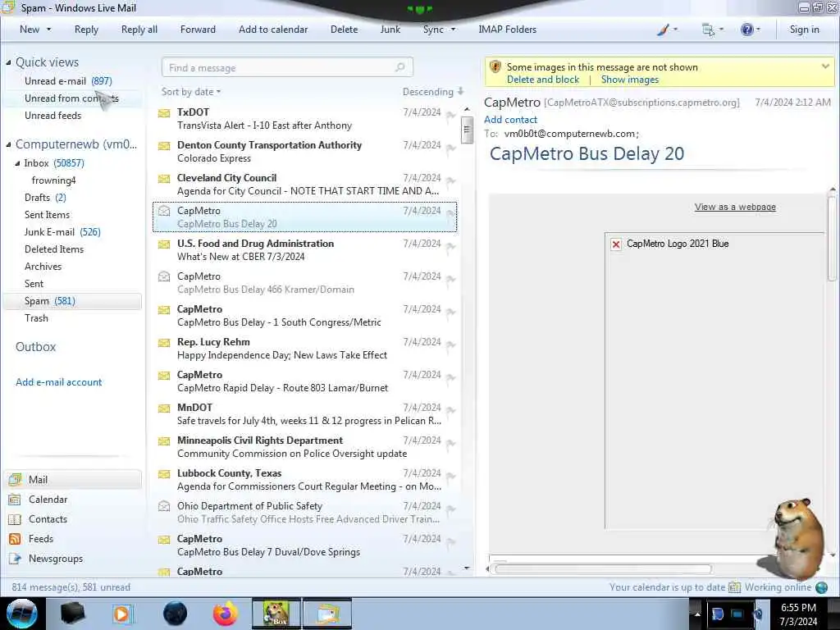Click the envelope icon for TxDOT message
Viewport: 840px width, 630px height.
[164, 113]
